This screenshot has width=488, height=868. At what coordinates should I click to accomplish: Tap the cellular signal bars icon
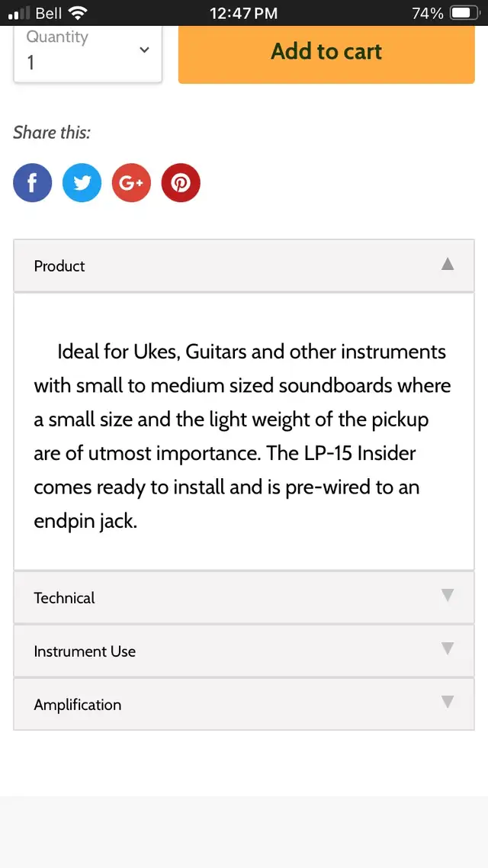click(x=19, y=13)
